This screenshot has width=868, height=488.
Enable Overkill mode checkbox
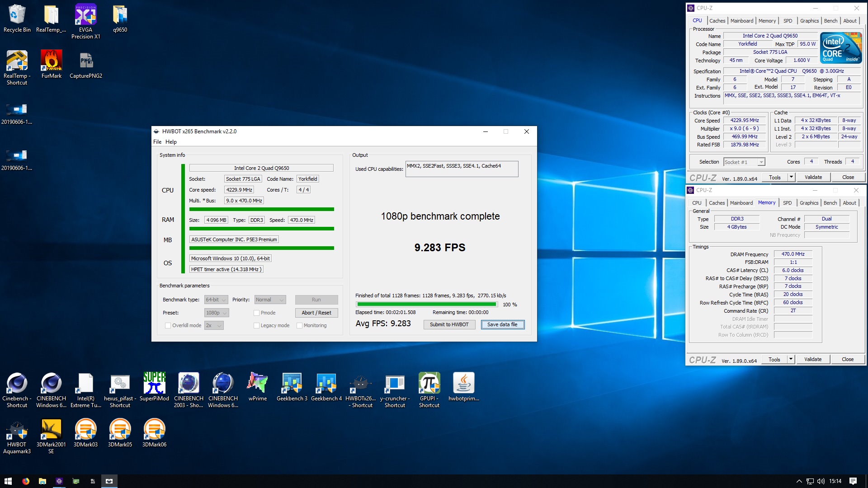168,325
